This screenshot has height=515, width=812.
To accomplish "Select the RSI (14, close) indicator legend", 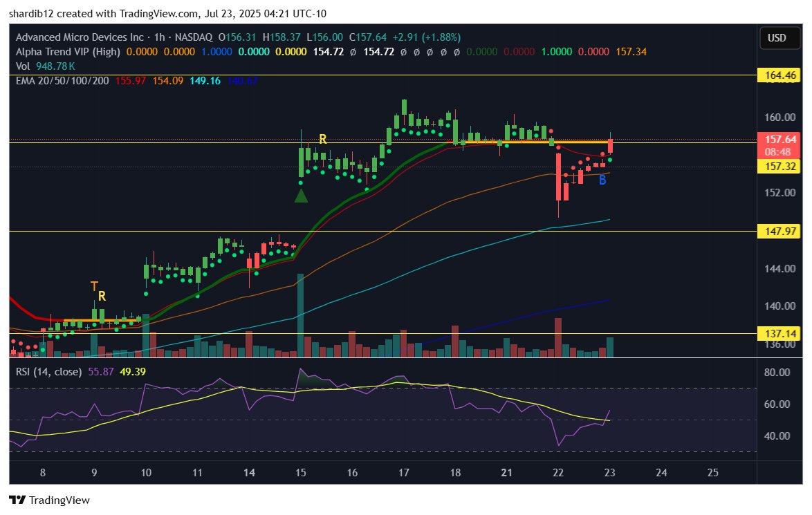I will (x=48, y=372).
